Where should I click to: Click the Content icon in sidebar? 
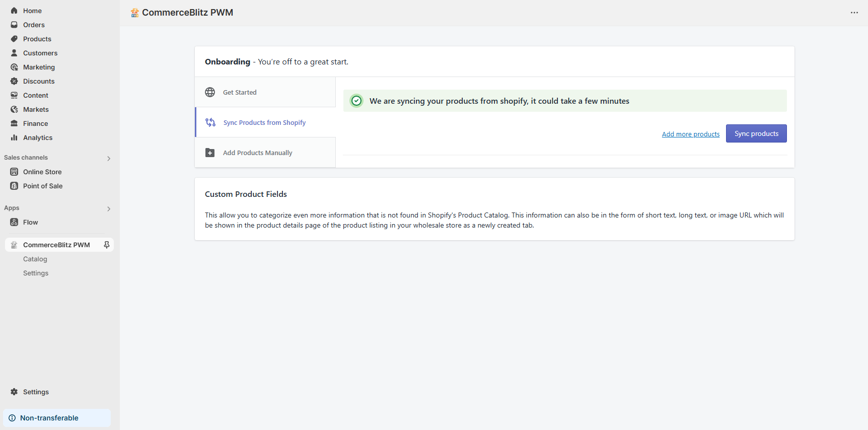coord(14,95)
